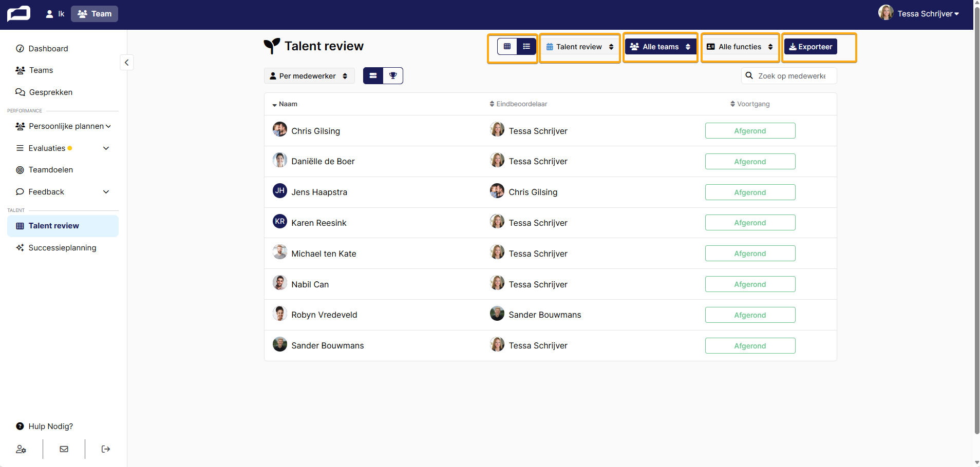Screen dimensions: 980x467
Task: Switch to the Ik view
Action: pos(55,14)
